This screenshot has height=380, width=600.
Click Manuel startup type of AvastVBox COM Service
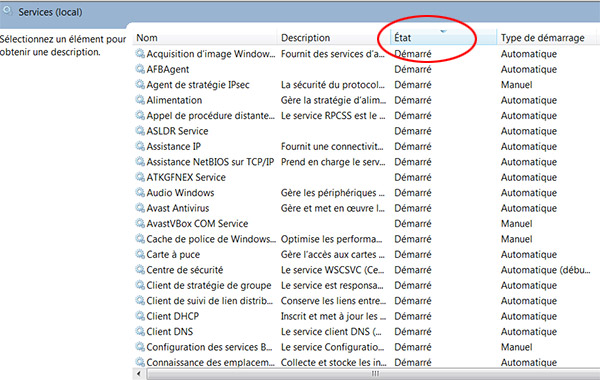[x=516, y=223]
